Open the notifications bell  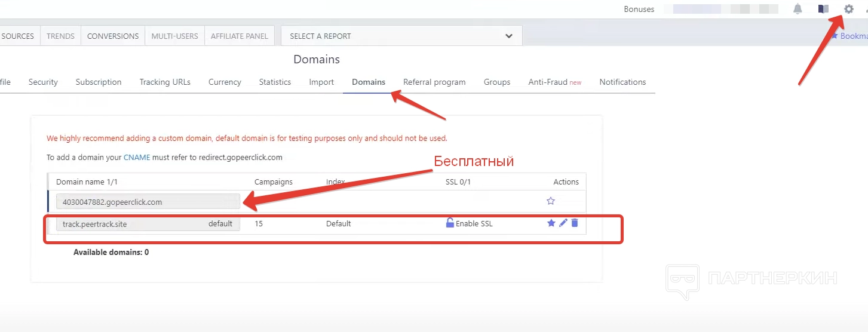[798, 9]
